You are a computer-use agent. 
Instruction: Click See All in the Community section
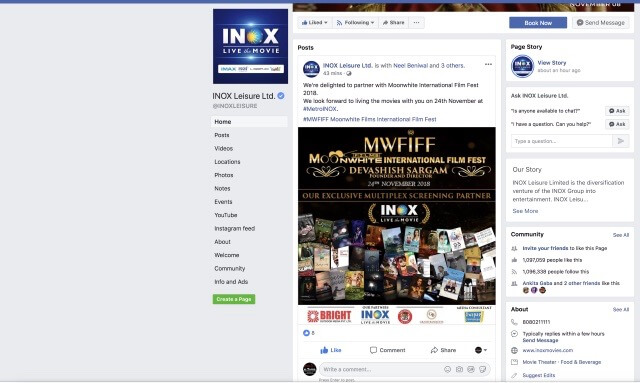click(x=621, y=235)
